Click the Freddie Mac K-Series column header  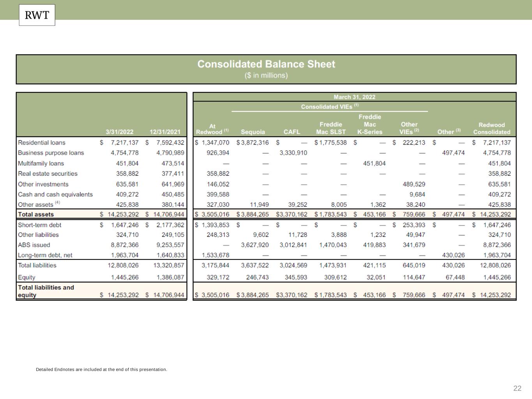(x=369, y=124)
